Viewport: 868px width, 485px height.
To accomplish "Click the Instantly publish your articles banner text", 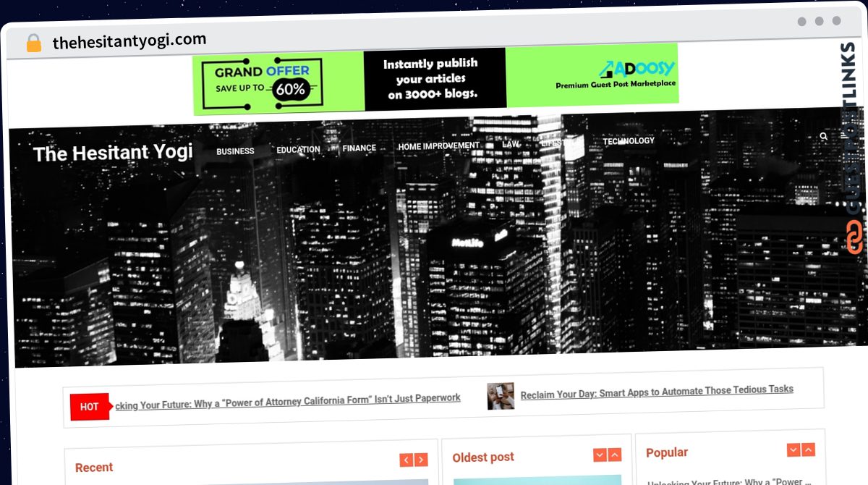I will pyautogui.click(x=433, y=79).
